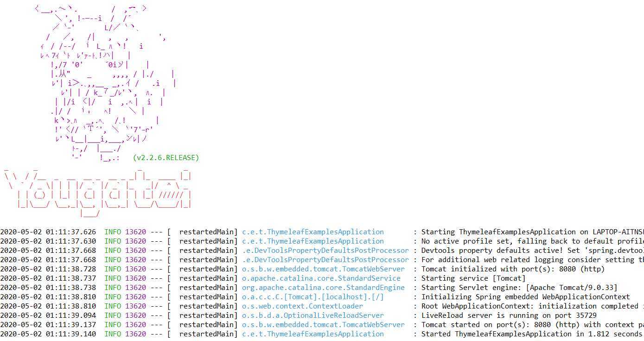Click logger o.apache.catalina.core.StandardService
The height and width of the screenshot is (341, 644).
pos(321,278)
